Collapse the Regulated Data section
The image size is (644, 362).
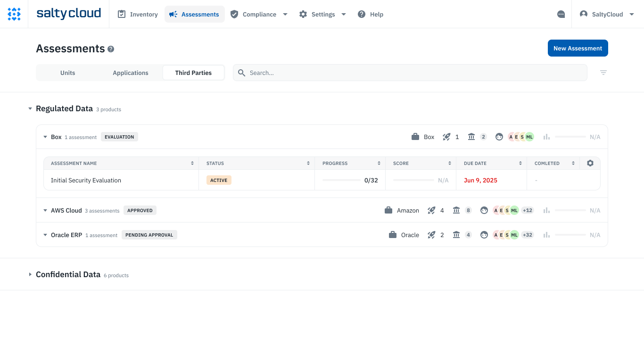tap(30, 109)
